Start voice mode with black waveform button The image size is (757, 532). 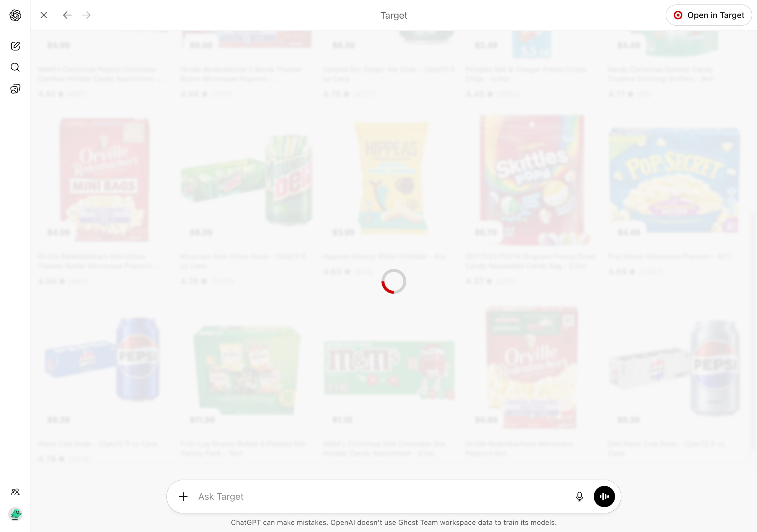click(604, 497)
